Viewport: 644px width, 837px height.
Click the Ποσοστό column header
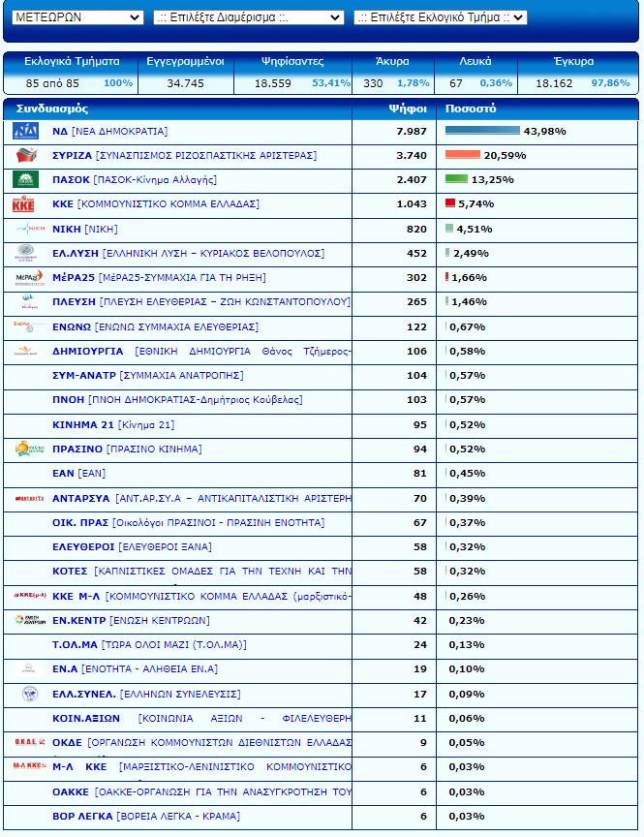click(x=471, y=108)
